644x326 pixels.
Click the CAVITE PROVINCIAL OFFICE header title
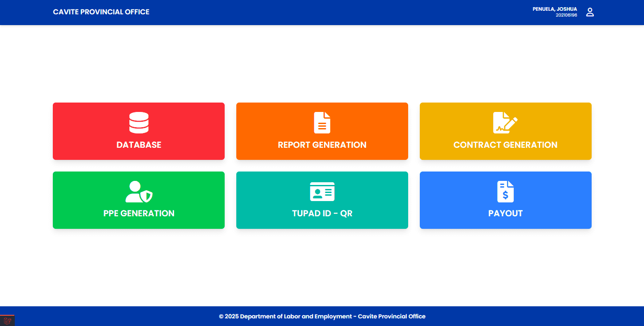click(101, 12)
